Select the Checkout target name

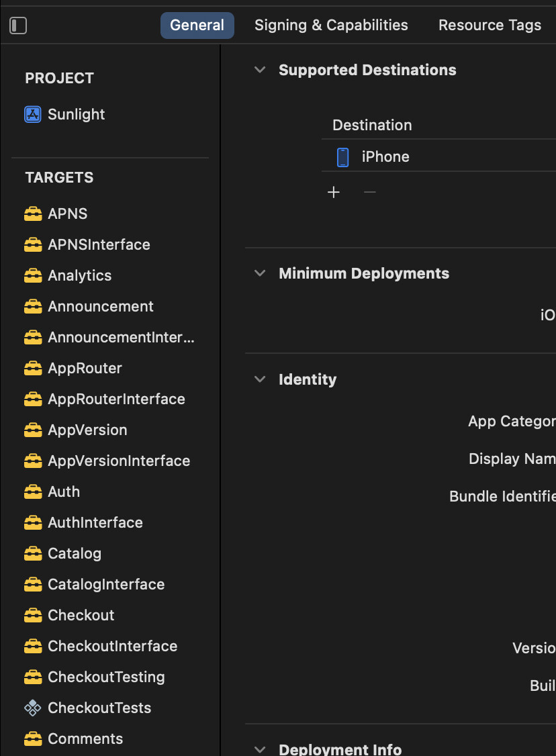(81, 615)
